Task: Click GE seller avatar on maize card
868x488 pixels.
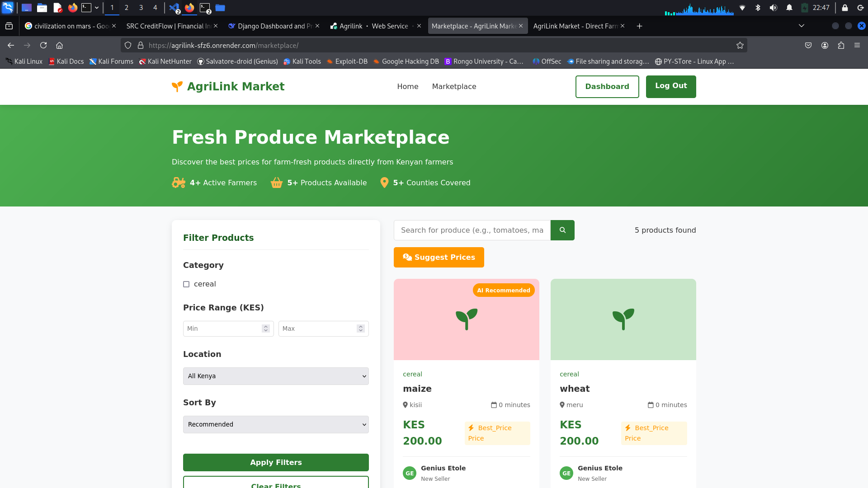Action: coord(410,473)
